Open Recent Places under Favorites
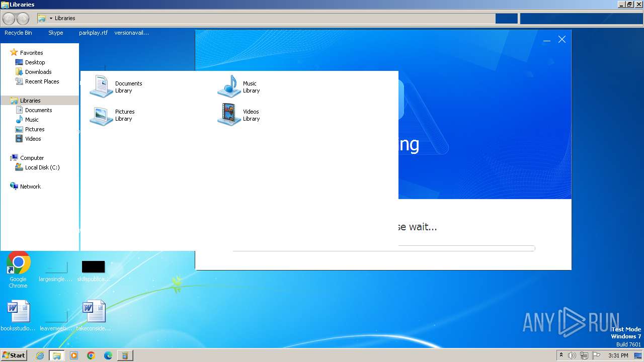The height and width of the screenshot is (362, 644). click(42, 81)
